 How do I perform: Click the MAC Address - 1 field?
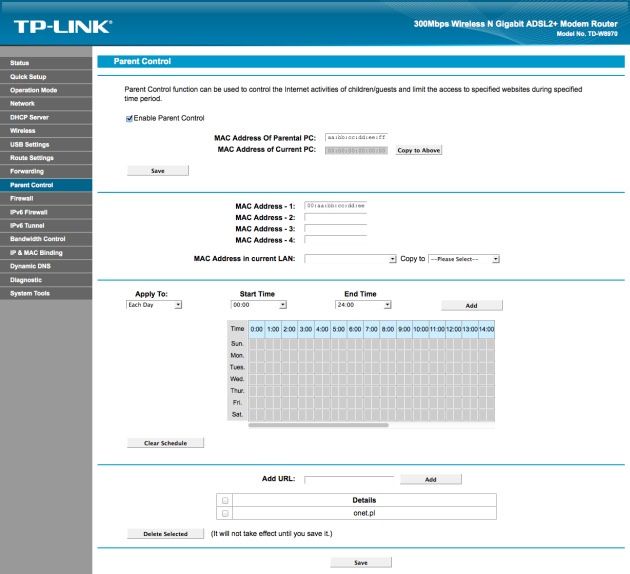(x=335, y=206)
